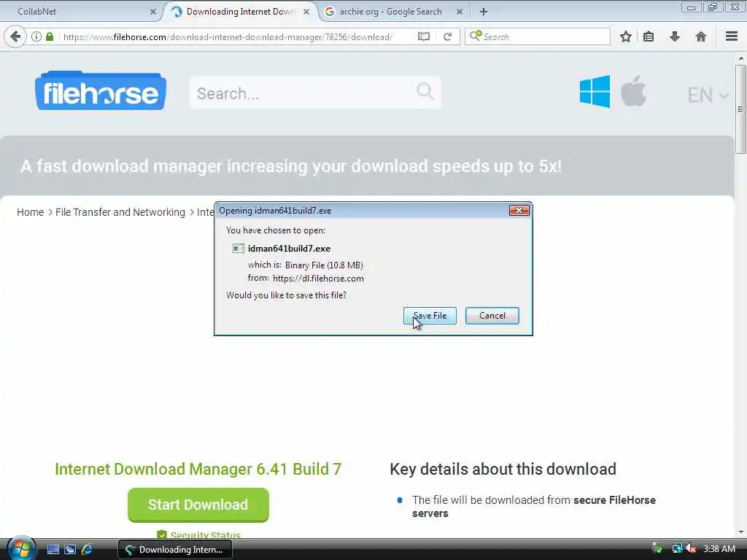Open site information icon in address bar
The width and height of the screenshot is (747, 560).
[36, 36]
